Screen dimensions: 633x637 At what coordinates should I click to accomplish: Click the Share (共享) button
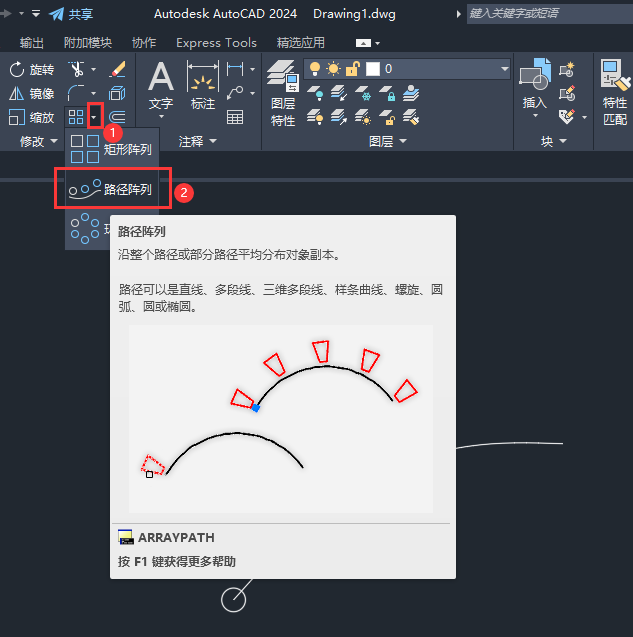[72, 14]
